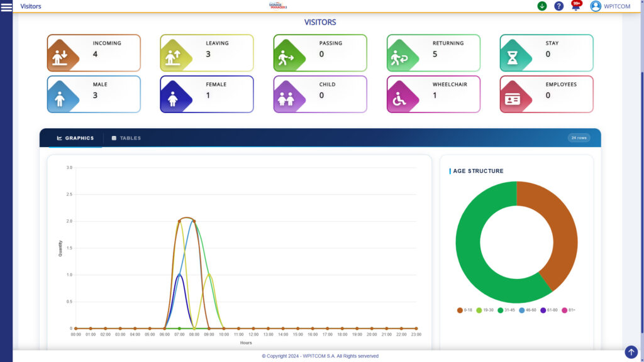Image resolution: width=644 pixels, height=362 pixels.
Task: Switch to the Tables tab
Action: [126, 138]
